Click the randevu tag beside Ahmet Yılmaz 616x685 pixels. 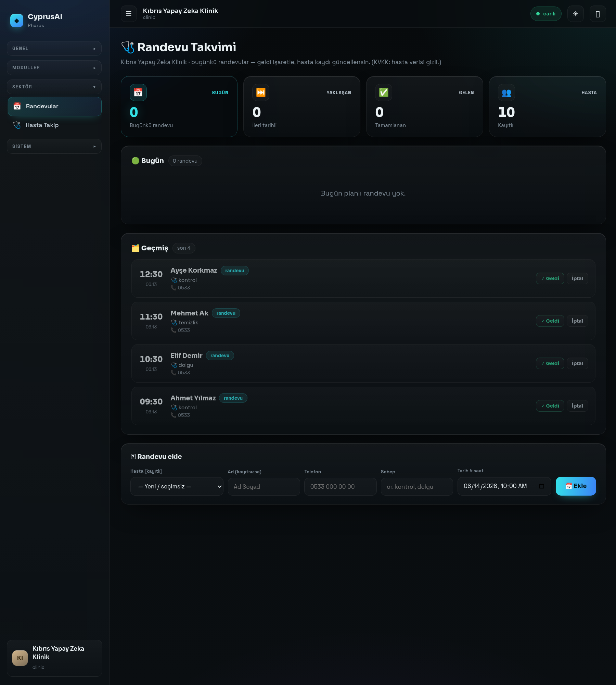point(233,398)
